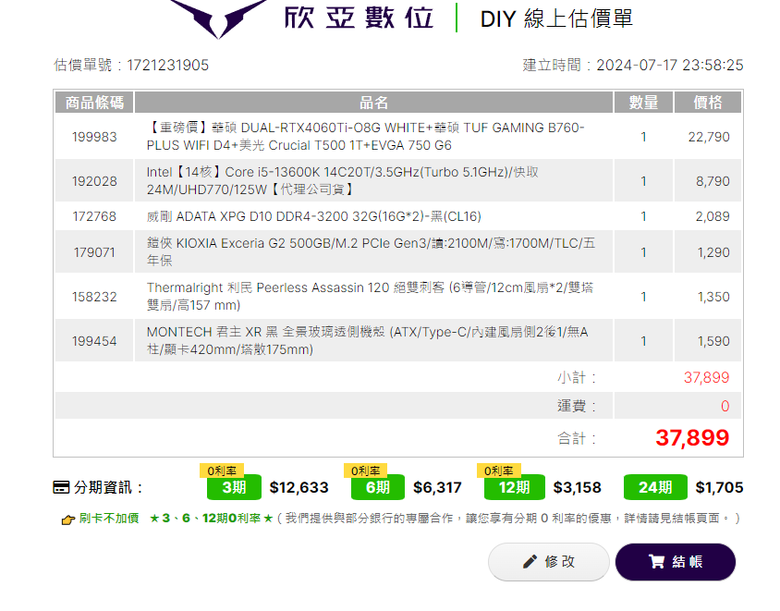Image resolution: width=780 pixels, height=611 pixels.
Task: Click the 刷卡不加價 green notice text
Action: 109,518
